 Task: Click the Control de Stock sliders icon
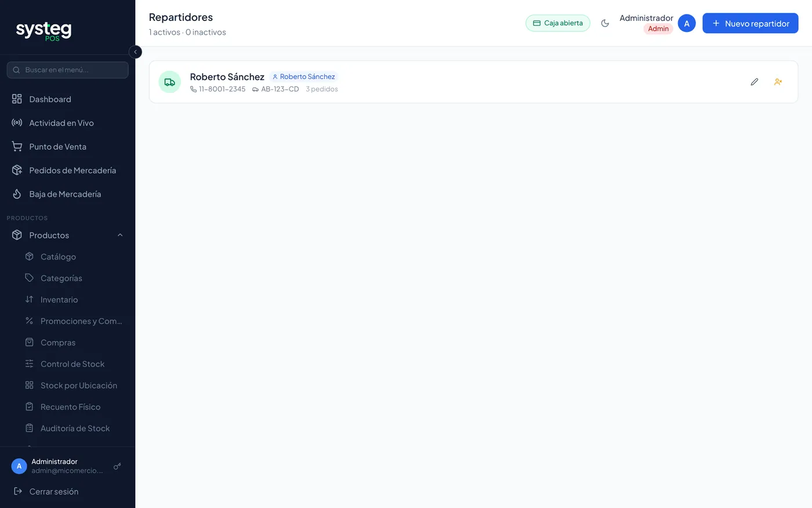[29, 364]
